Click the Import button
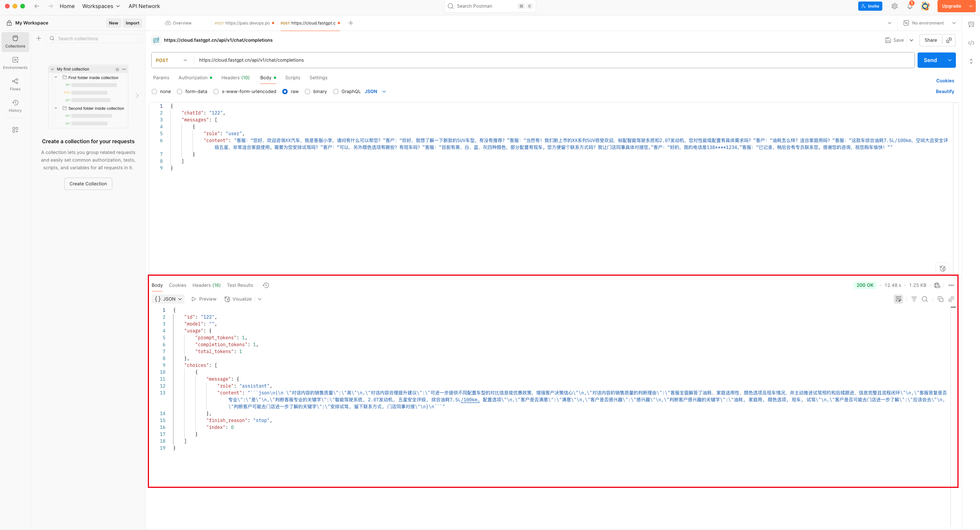This screenshot has height=530, width=980. tap(133, 23)
